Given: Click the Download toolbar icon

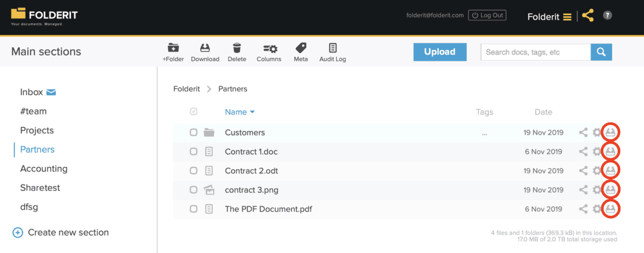Looking at the screenshot, I should click(205, 48).
